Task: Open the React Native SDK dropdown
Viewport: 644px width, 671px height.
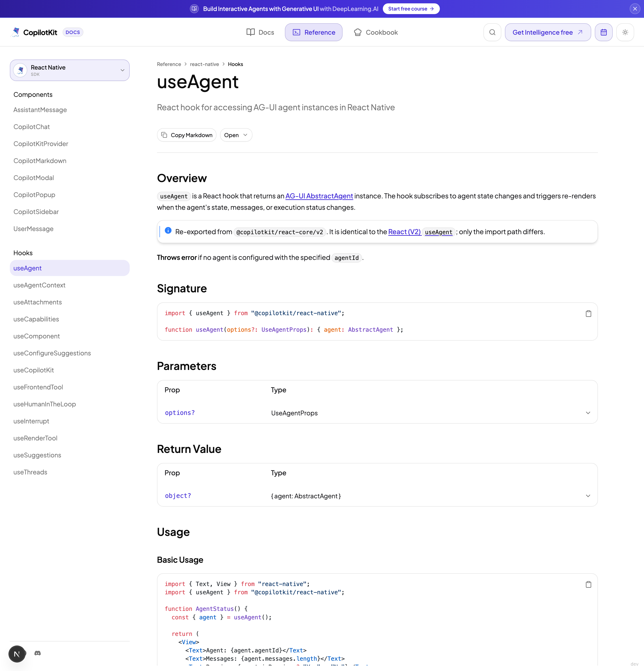Action: 70,70
